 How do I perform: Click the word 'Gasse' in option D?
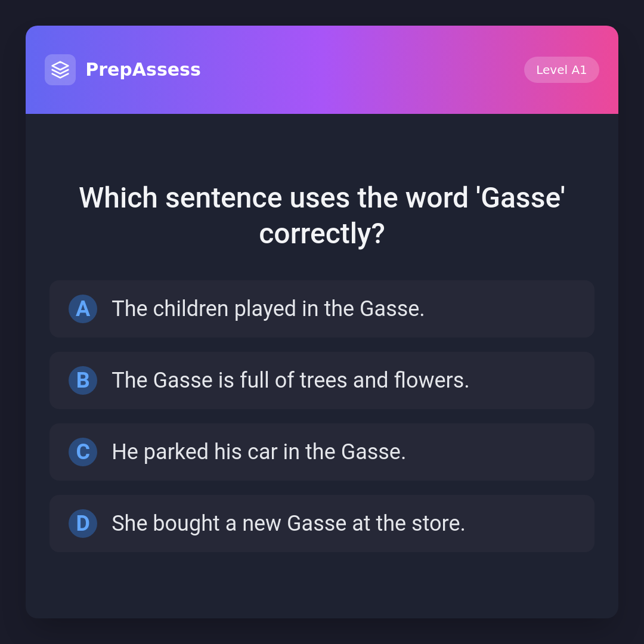[x=316, y=524]
